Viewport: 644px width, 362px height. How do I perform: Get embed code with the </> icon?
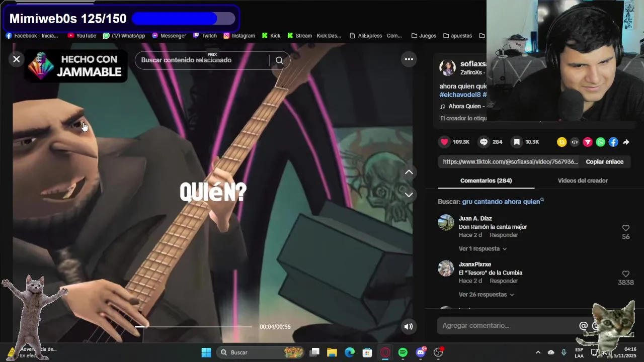pyautogui.click(x=575, y=142)
